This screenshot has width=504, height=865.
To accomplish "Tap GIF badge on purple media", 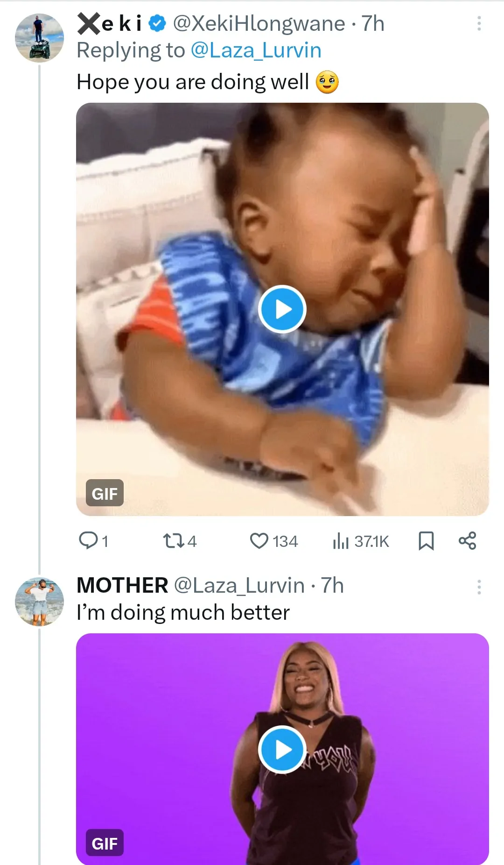I will click(105, 843).
